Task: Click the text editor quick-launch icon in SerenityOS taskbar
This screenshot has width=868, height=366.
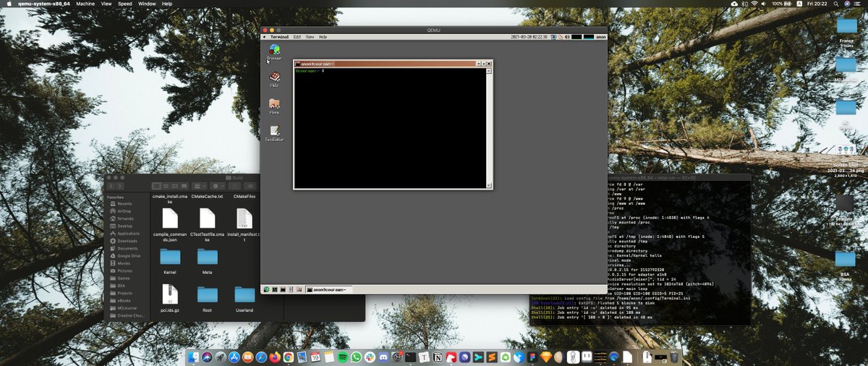Action: point(290,289)
